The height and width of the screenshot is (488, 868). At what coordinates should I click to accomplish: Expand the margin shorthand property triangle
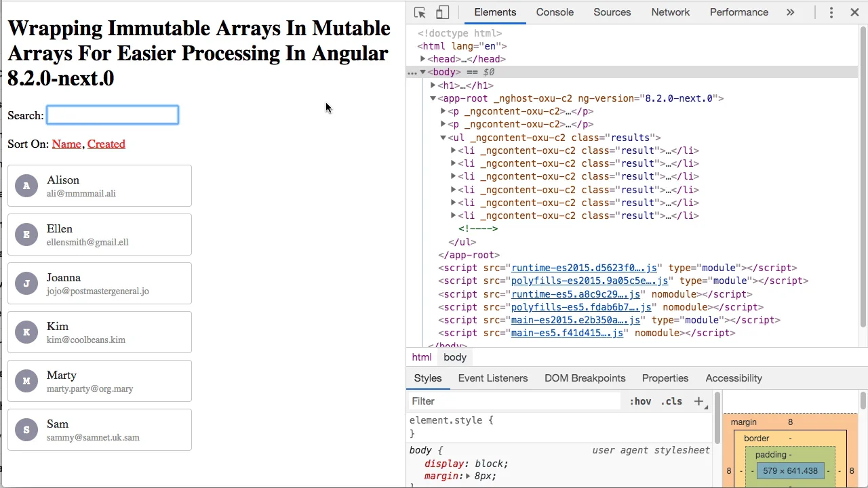coord(468,476)
